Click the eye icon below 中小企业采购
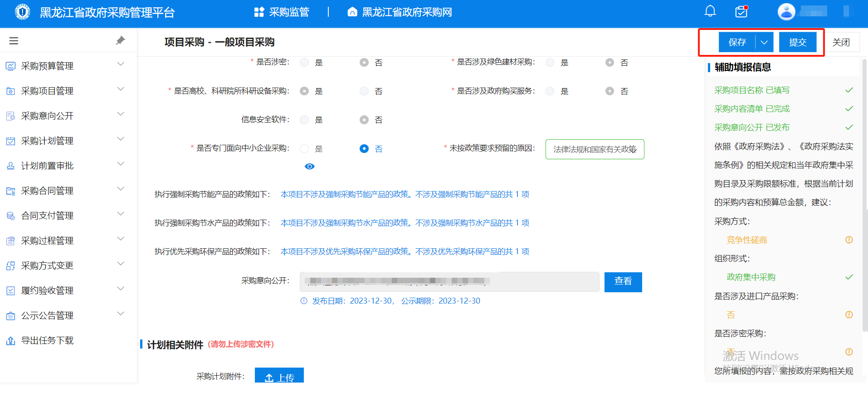 click(310, 167)
